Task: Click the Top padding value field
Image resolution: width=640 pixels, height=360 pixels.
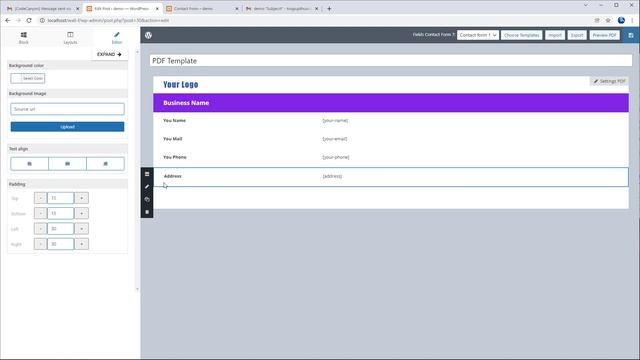Action: tap(60, 198)
